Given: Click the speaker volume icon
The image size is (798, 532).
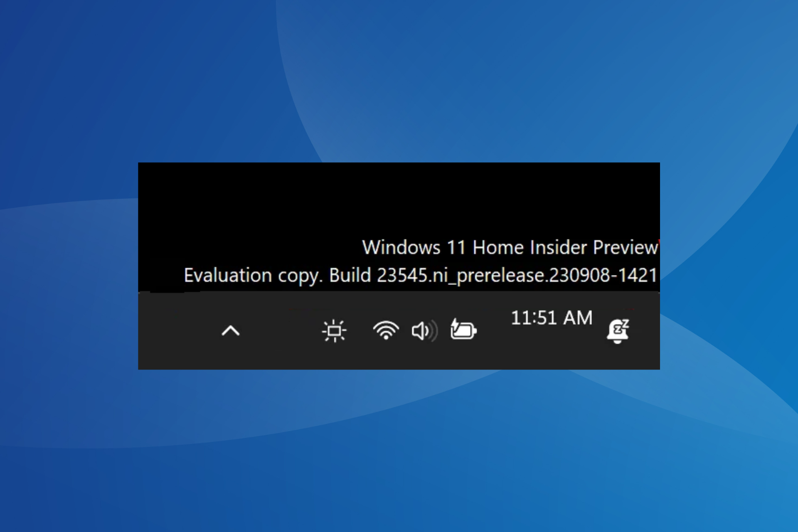Looking at the screenshot, I should 424,331.
